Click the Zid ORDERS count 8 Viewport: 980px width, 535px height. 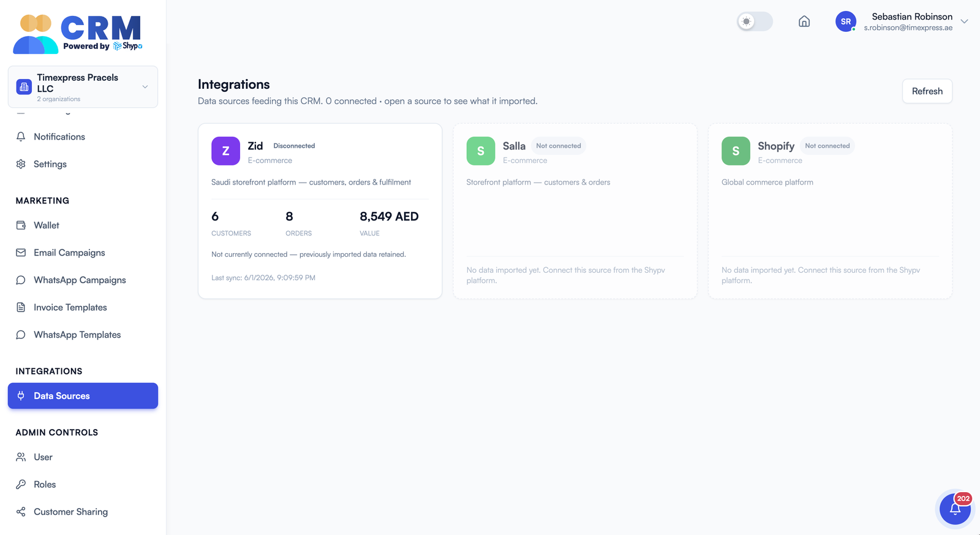[x=289, y=216]
